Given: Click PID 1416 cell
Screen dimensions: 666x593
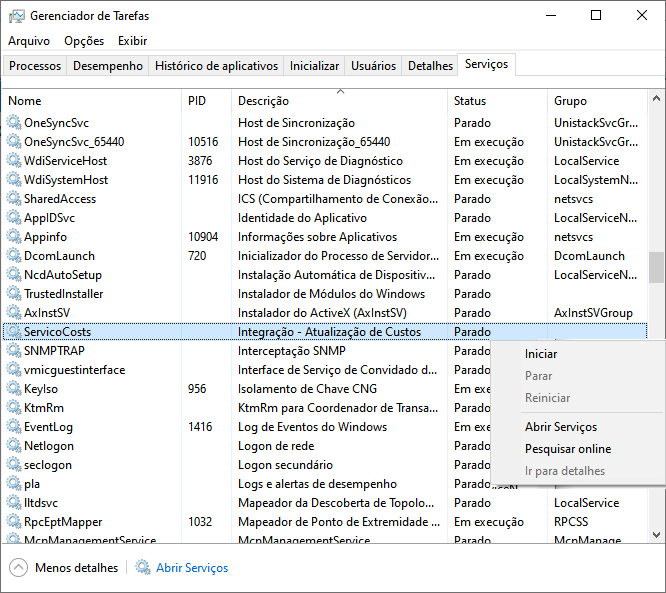Looking at the screenshot, I should tap(200, 426).
